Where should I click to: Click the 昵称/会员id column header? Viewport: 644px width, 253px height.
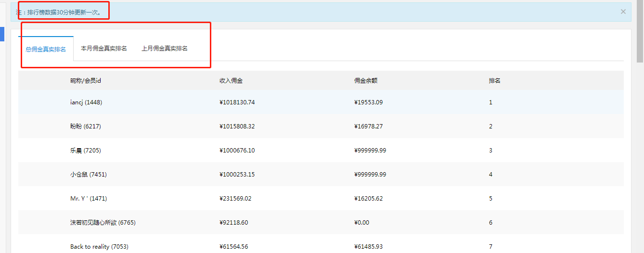[x=86, y=81]
